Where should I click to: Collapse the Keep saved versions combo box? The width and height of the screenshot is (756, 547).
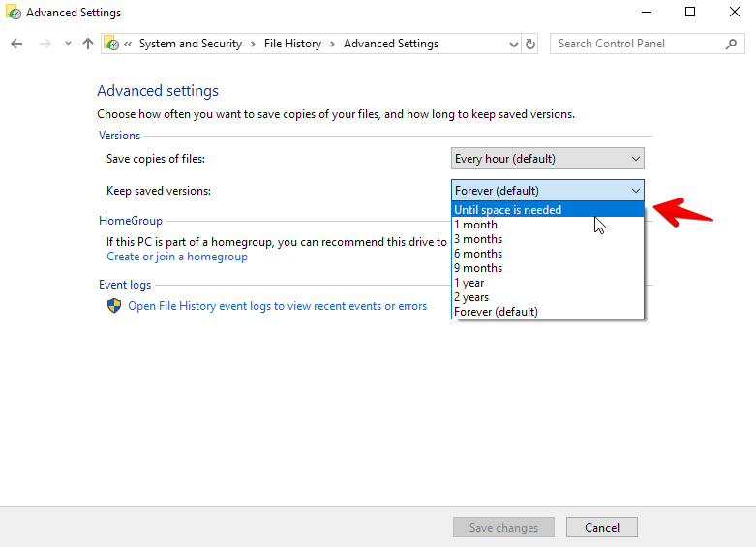coord(547,191)
